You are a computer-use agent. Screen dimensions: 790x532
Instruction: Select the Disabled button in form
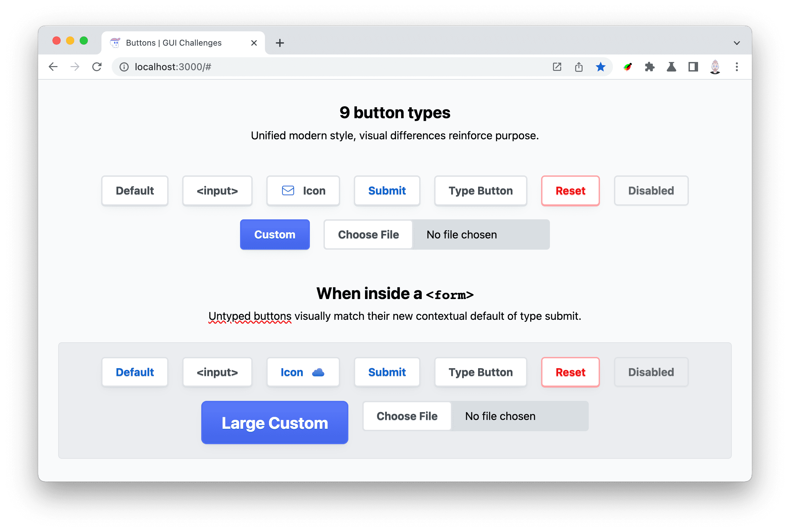(650, 372)
